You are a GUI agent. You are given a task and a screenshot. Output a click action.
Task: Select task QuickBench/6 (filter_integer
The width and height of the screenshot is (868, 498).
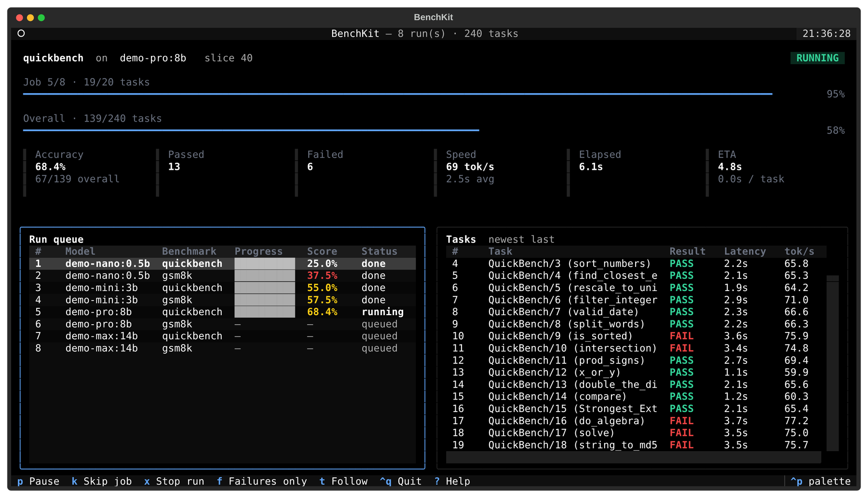click(636, 300)
